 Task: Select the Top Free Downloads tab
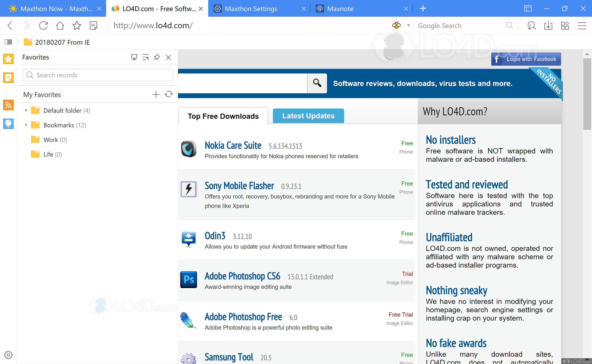coord(223,116)
